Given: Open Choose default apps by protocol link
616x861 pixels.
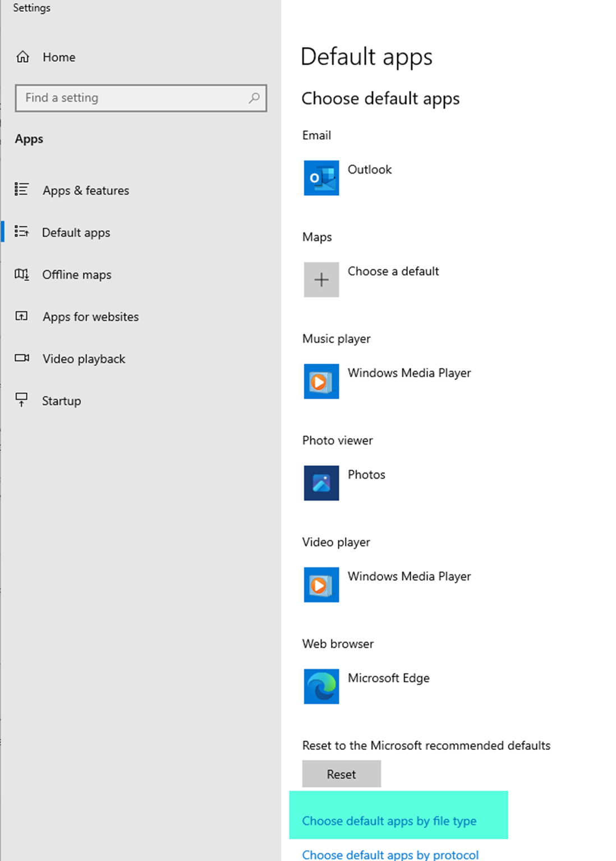Looking at the screenshot, I should coord(390,855).
